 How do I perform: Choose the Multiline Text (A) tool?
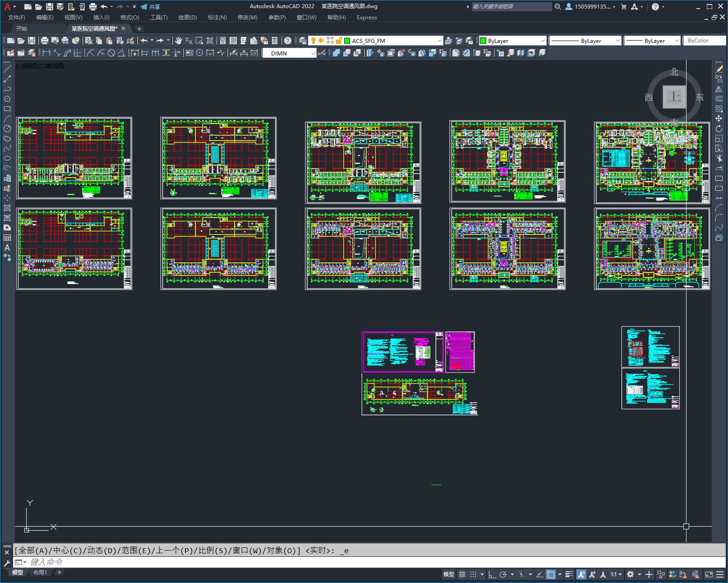(x=7, y=248)
